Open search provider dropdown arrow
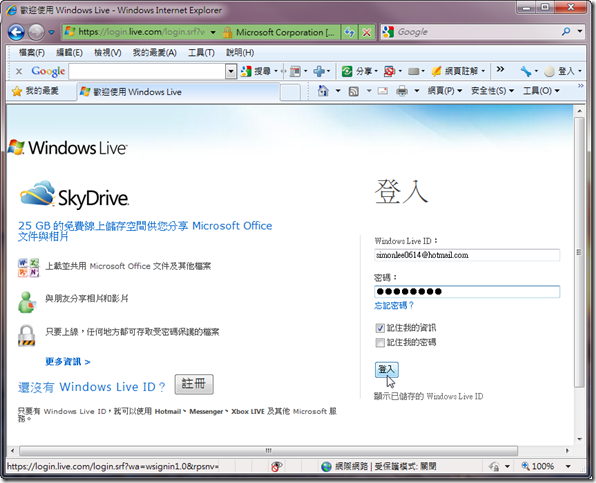The height and width of the screenshot is (483, 596). [580, 32]
